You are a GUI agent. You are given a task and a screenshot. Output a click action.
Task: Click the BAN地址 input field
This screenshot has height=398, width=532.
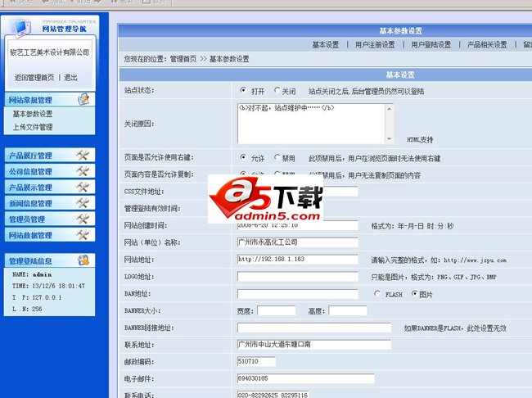pyautogui.click(x=298, y=294)
